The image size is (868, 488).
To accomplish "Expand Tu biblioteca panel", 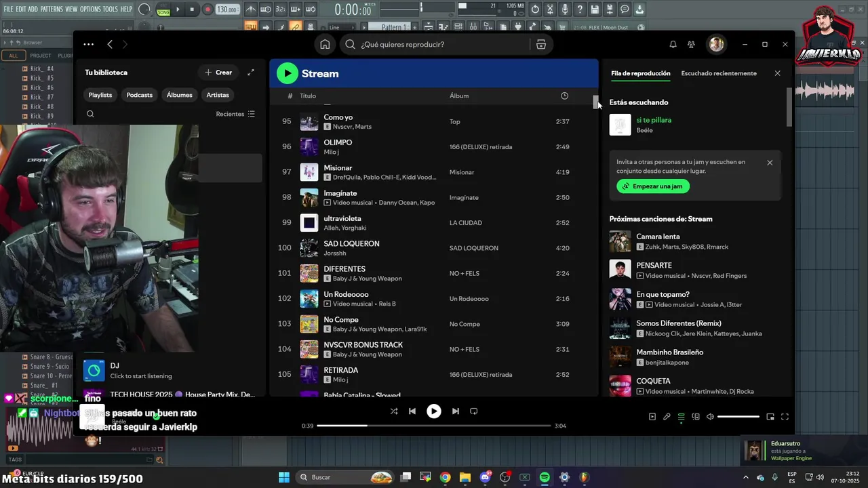I will (251, 73).
